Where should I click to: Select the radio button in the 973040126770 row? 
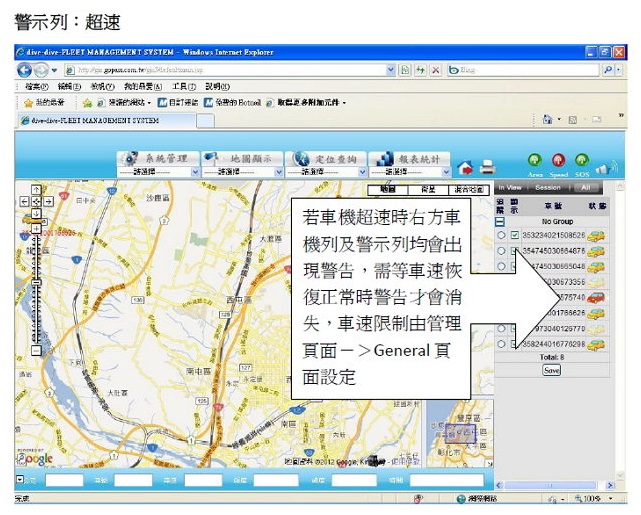tap(501, 329)
